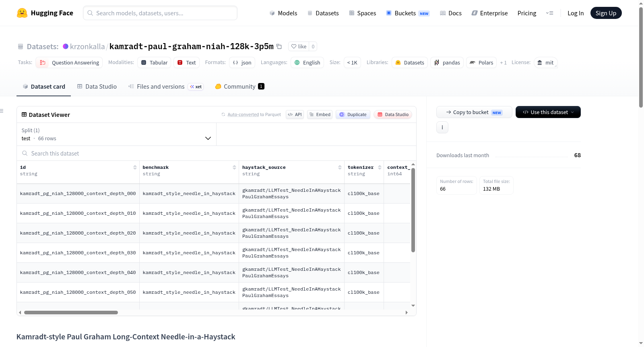Image resolution: width=644 pixels, height=347 pixels.
Task: Click the Sign Up button
Action: (x=606, y=13)
